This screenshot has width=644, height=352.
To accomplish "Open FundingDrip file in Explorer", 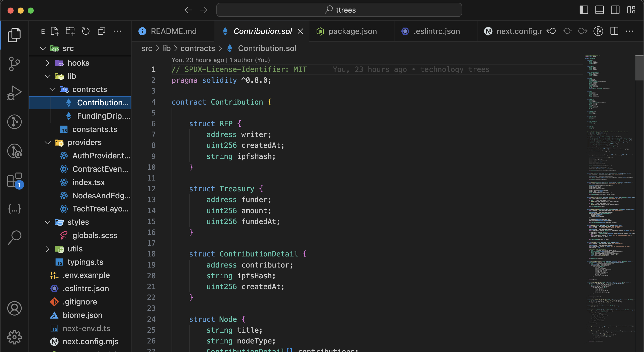I will 103,116.
